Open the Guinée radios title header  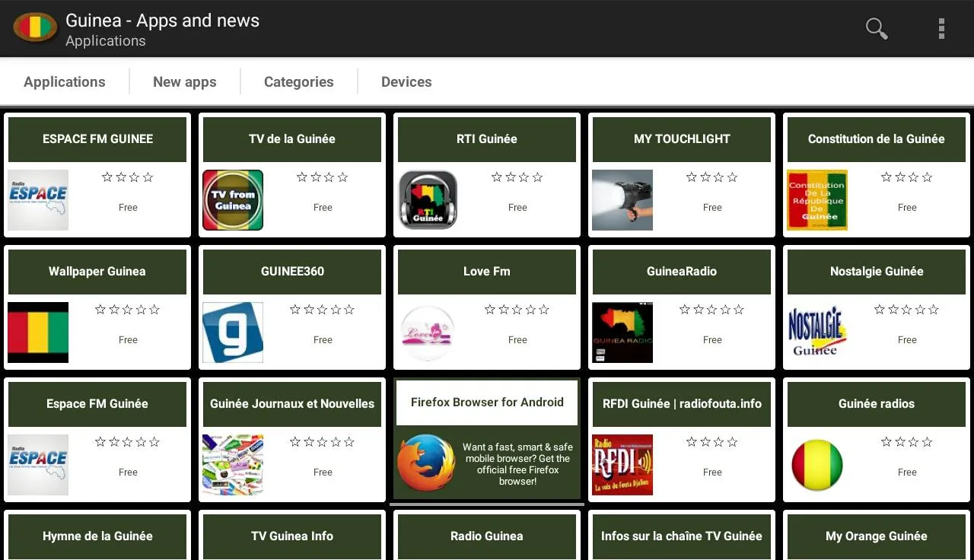pos(877,404)
